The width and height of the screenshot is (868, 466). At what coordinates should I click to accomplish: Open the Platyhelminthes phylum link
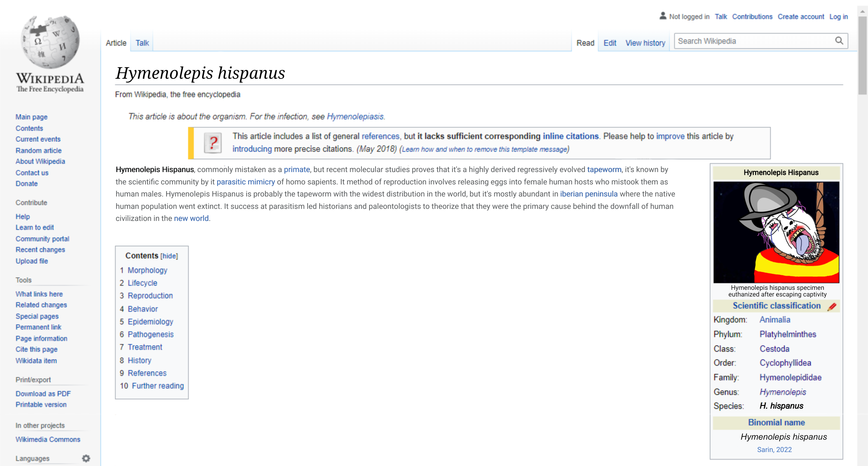pos(788,334)
